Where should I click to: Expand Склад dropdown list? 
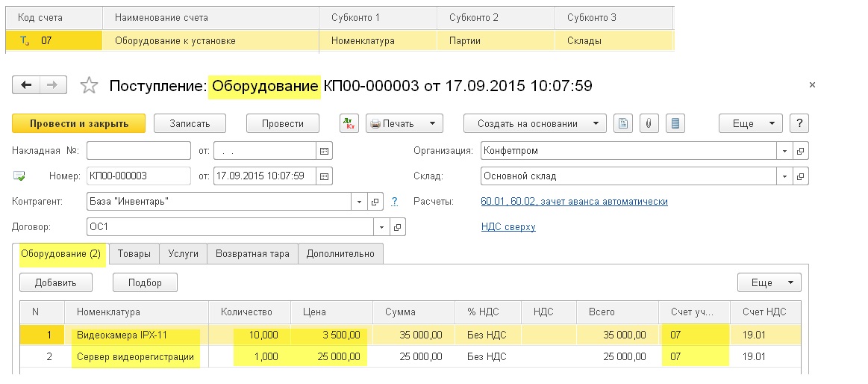tap(784, 176)
